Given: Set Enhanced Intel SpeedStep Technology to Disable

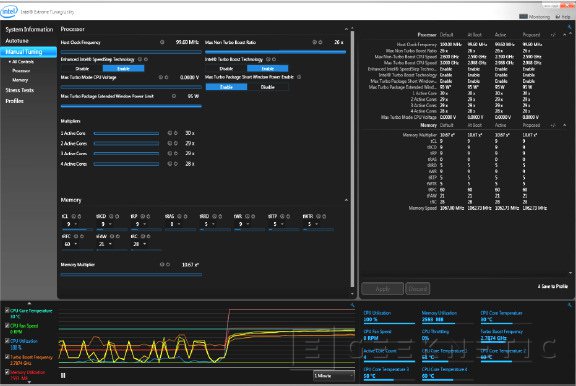Looking at the screenshot, I should (x=82, y=69).
